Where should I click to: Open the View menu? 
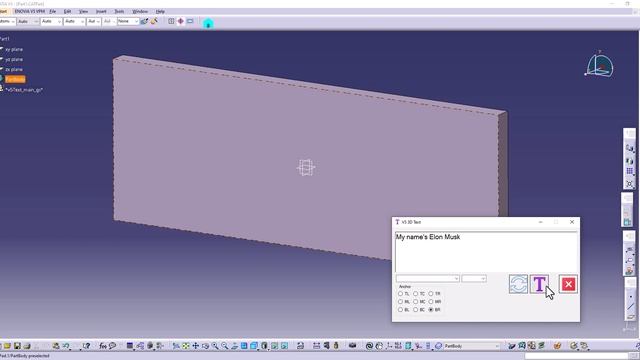(83, 11)
